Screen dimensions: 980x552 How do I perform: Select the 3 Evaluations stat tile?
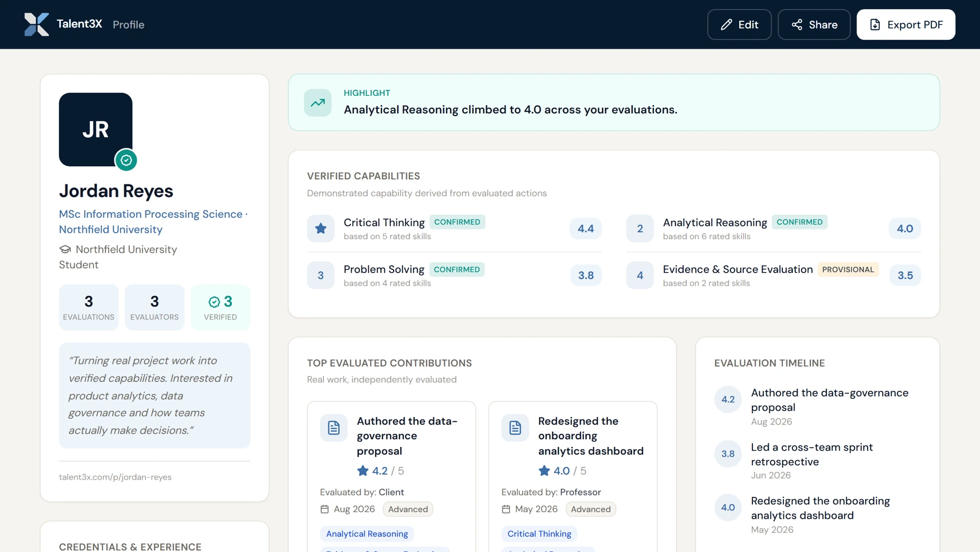89,307
